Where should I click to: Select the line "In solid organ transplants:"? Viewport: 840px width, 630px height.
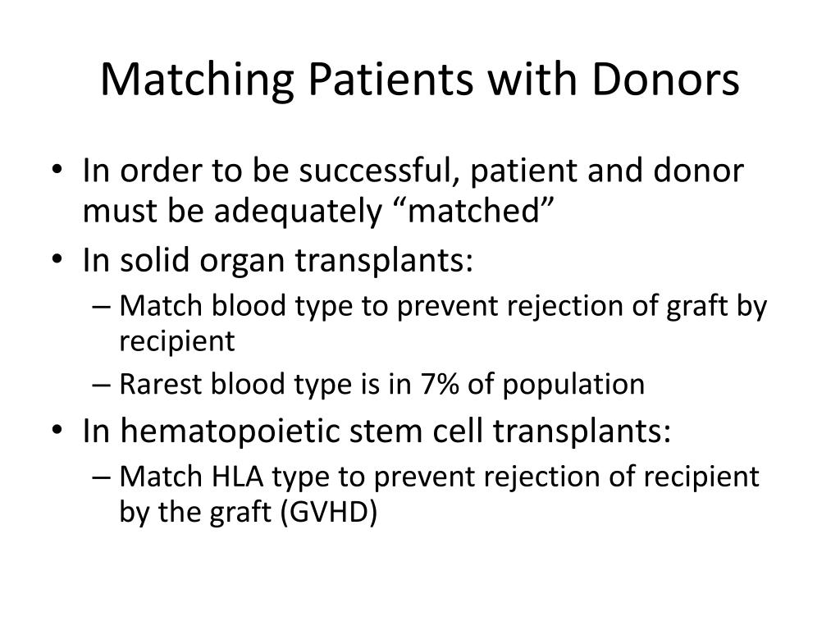pyautogui.click(x=277, y=261)
